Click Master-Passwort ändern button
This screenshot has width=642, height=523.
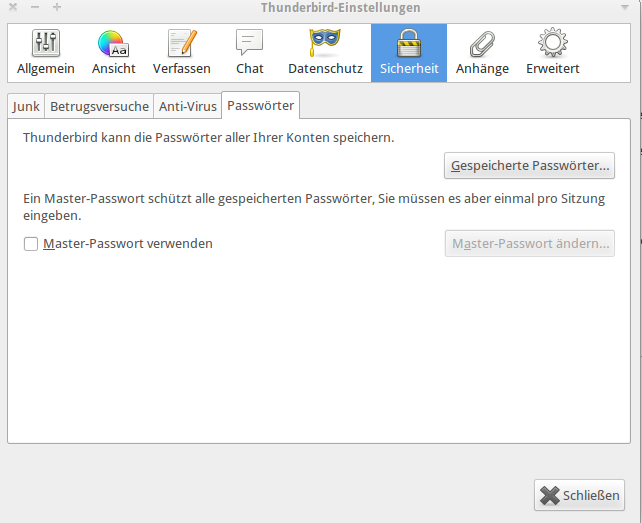(530, 244)
